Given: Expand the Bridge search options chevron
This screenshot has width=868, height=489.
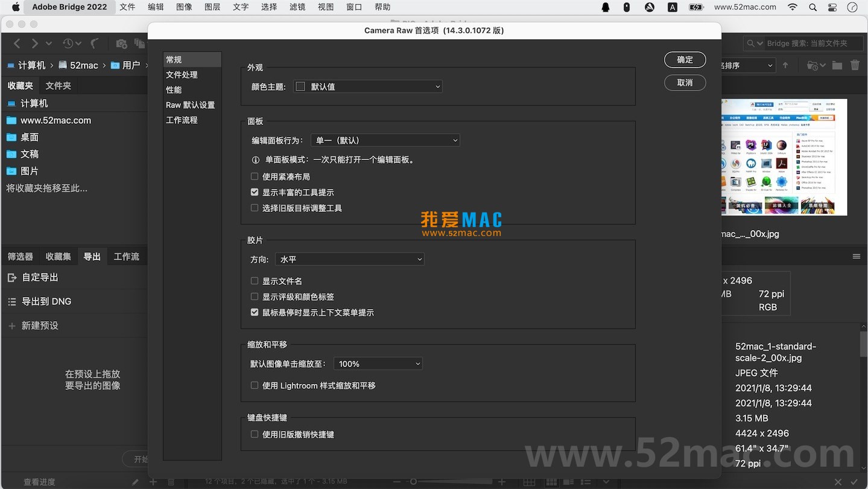Looking at the screenshot, I should point(759,43).
